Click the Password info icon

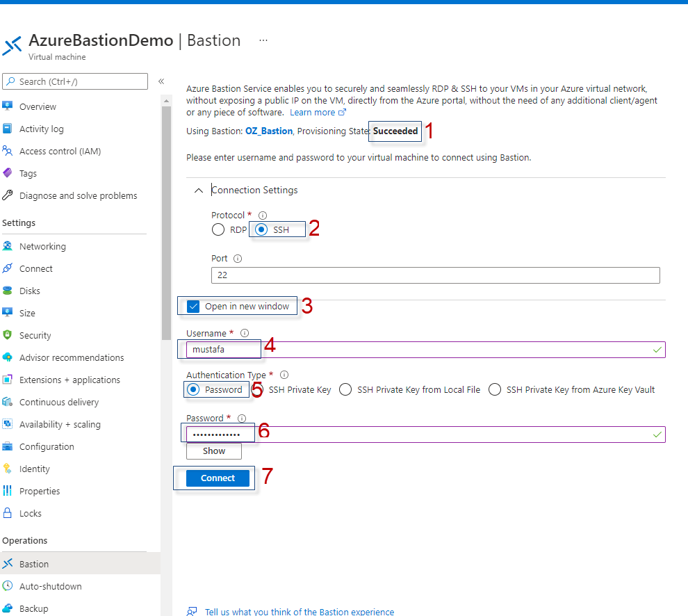241,419
